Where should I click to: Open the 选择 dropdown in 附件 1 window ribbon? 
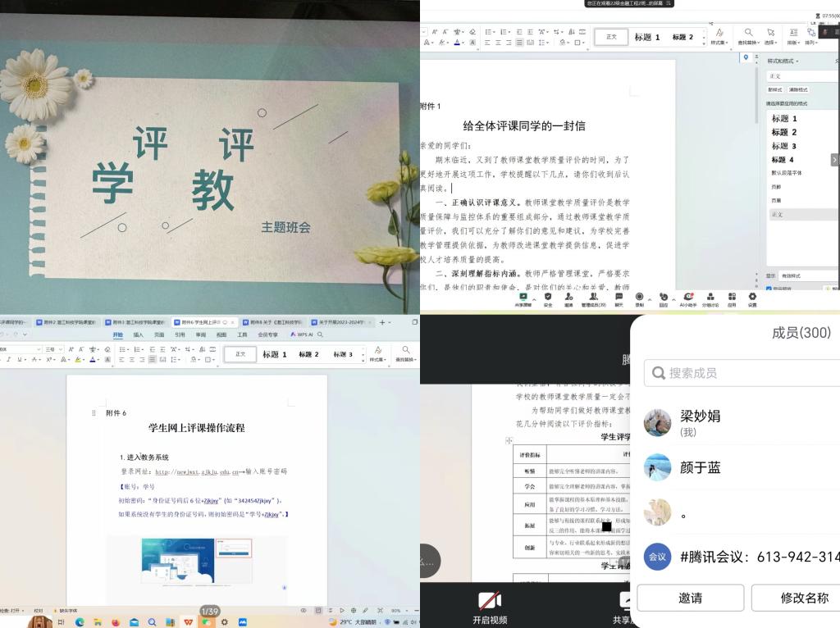tap(770, 36)
